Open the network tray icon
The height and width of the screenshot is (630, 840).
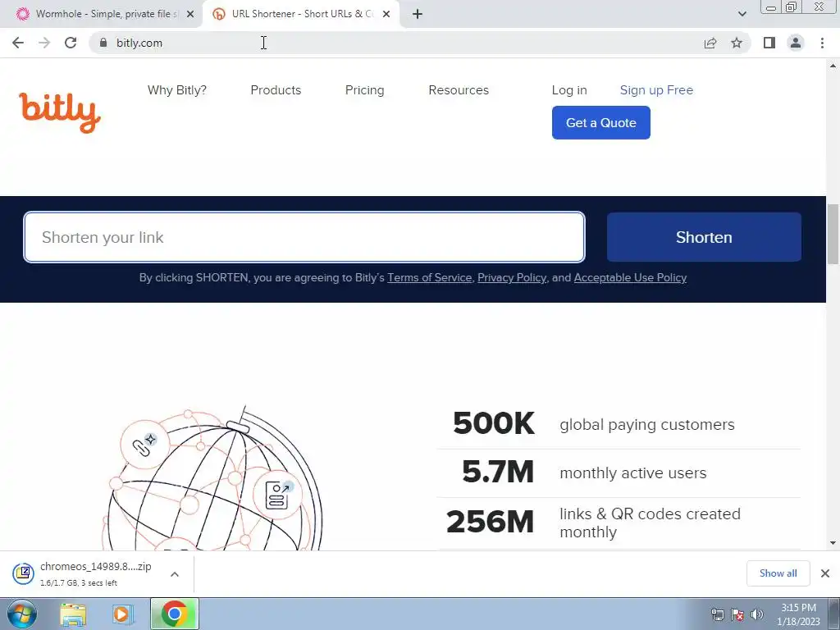[x=717, y=614]
